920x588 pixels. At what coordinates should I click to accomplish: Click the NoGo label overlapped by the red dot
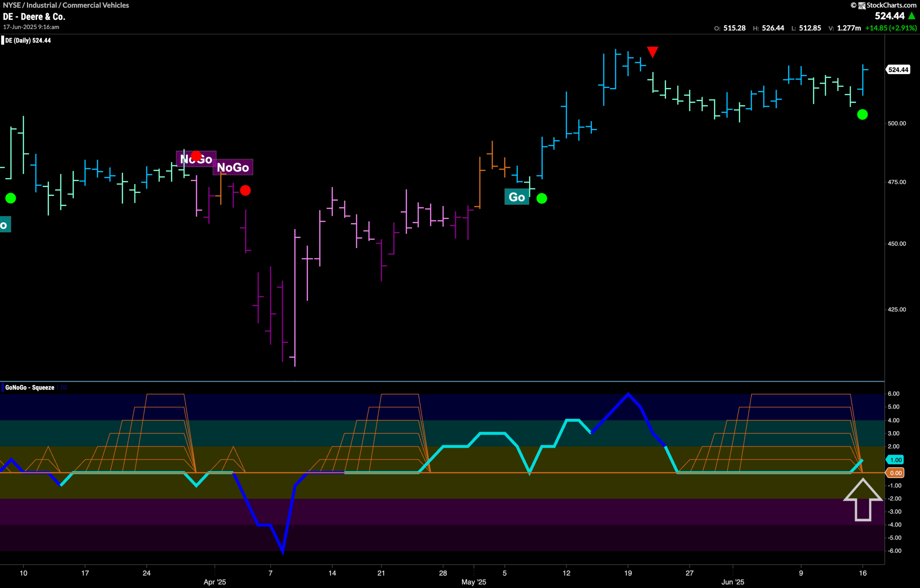(196, 159)
